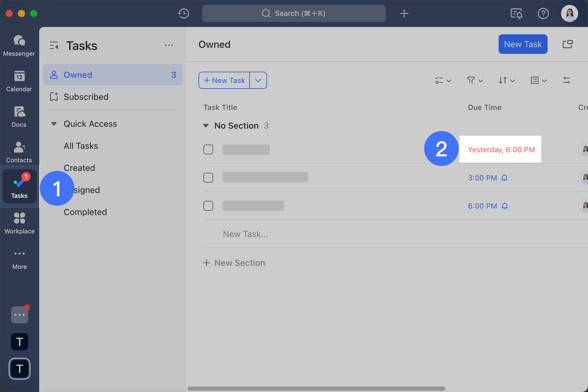This screenshot has width=588, height=392.
Task: Open the notifications announcement icon
Action: click(x=516, y=13)
